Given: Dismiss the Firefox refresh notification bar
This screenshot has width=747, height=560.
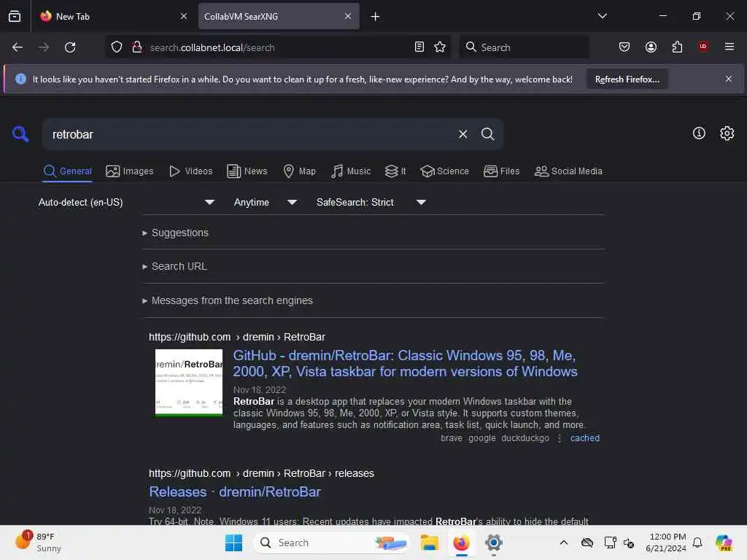Looking at the screenshot, I should tap(729, 79).
